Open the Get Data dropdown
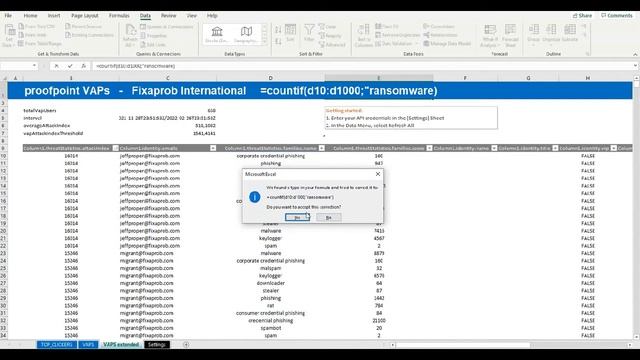 tap(9, 35)
